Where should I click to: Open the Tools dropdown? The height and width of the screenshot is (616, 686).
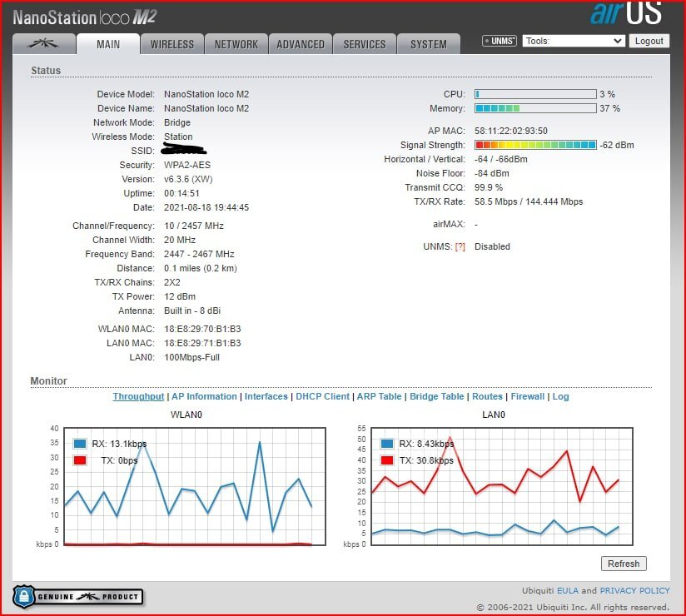tap(574, 41)
